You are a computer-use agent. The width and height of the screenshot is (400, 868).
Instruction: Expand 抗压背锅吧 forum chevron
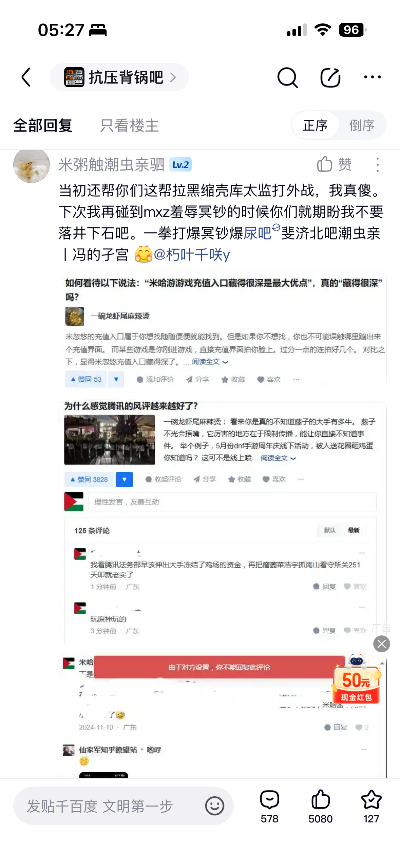(173, 77)
